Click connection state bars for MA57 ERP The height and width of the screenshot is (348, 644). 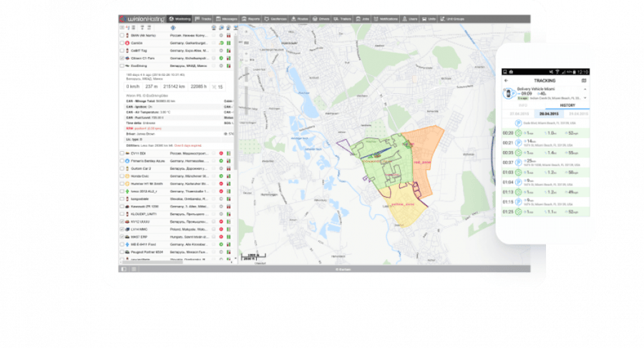click(229, 237)
